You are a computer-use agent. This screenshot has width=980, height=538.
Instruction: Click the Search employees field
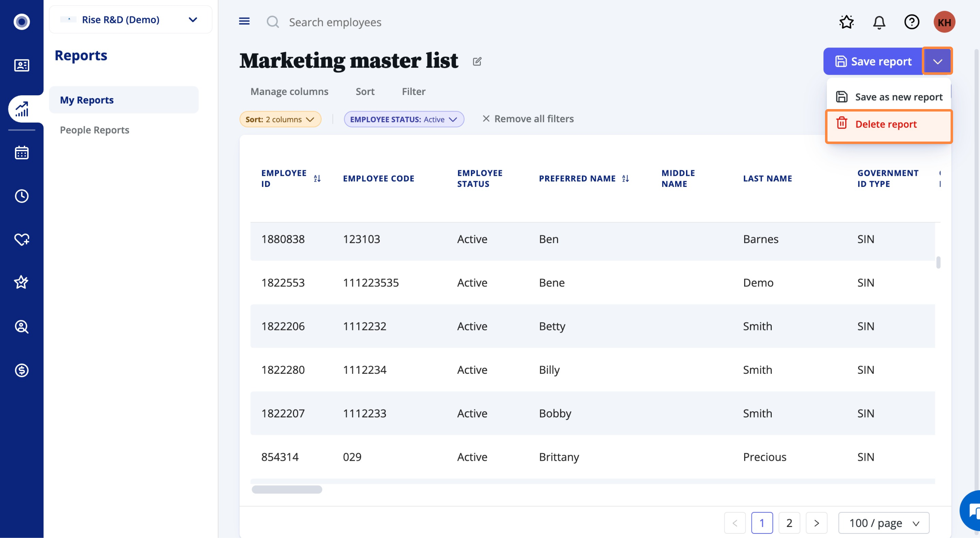tap(335, 22)
